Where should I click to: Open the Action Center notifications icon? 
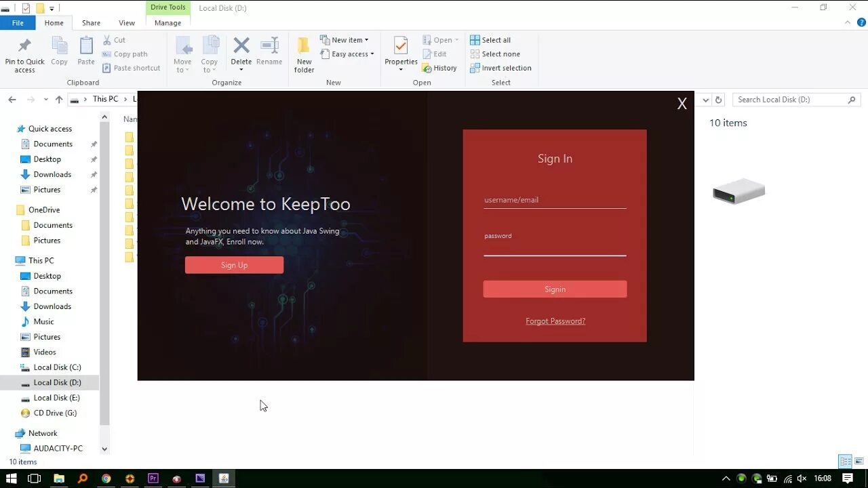coord(847,479)
